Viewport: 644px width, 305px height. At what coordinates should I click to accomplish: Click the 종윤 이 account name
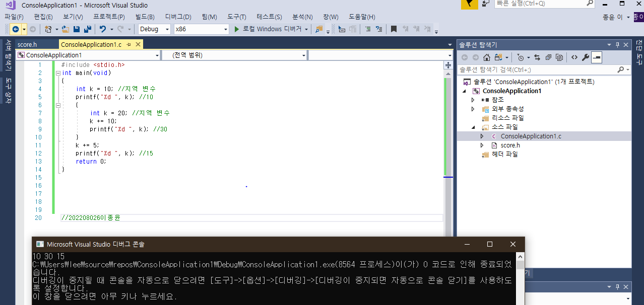613,17
